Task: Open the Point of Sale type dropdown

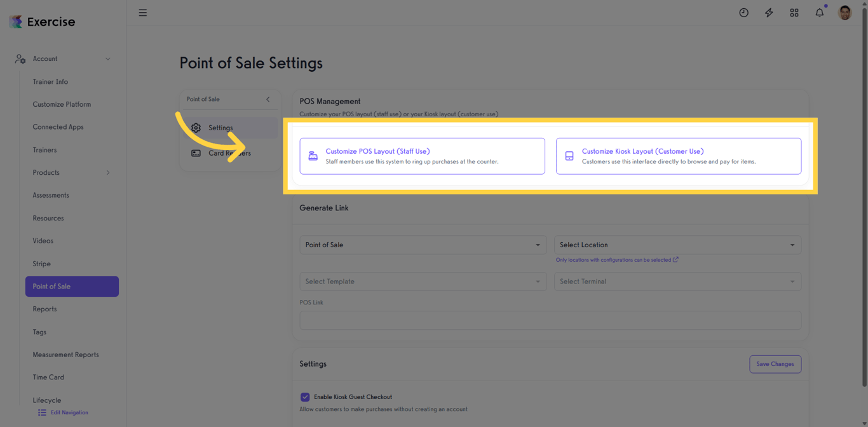Action: (423, 245)
